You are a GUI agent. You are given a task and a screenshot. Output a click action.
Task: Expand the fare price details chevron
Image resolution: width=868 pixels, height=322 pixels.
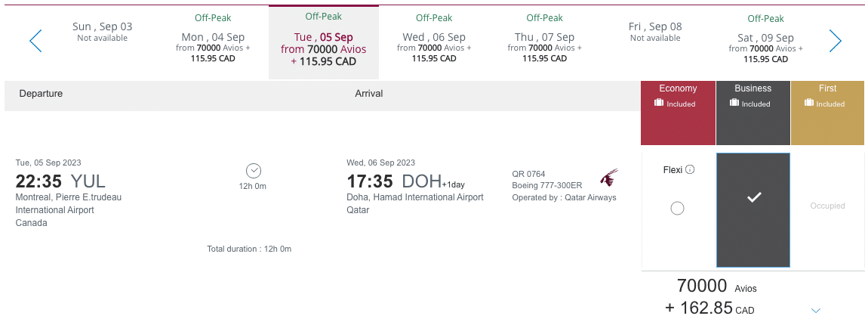(815, 310)
